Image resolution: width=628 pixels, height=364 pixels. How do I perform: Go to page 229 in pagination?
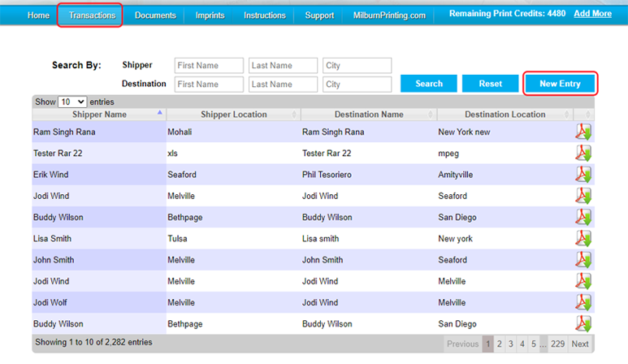(557, 344)
